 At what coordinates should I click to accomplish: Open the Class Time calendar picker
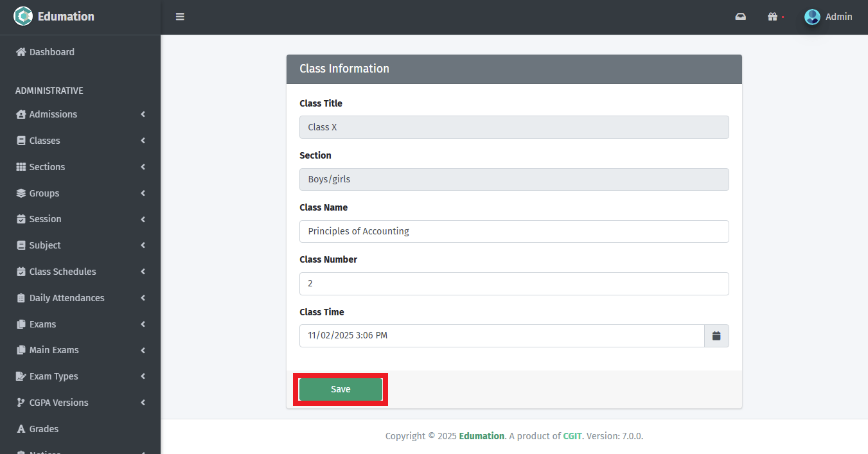716,336
